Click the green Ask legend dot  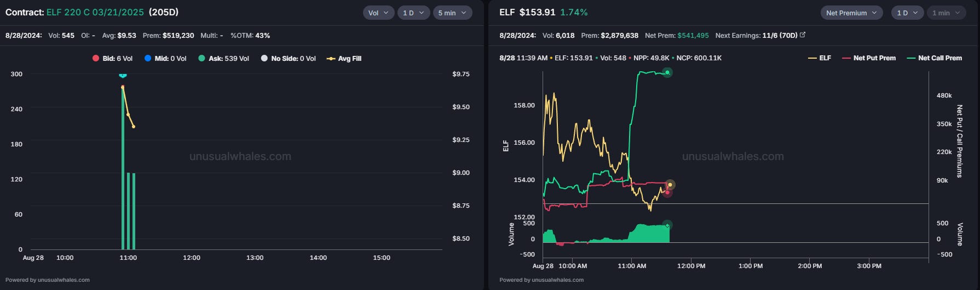pyautogui.click(x=201, y=59)
